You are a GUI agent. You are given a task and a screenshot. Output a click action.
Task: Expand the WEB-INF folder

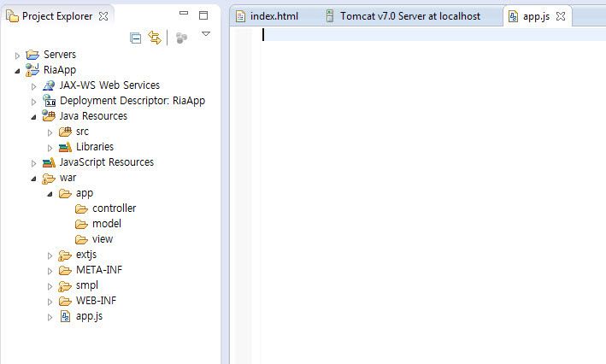50,302
